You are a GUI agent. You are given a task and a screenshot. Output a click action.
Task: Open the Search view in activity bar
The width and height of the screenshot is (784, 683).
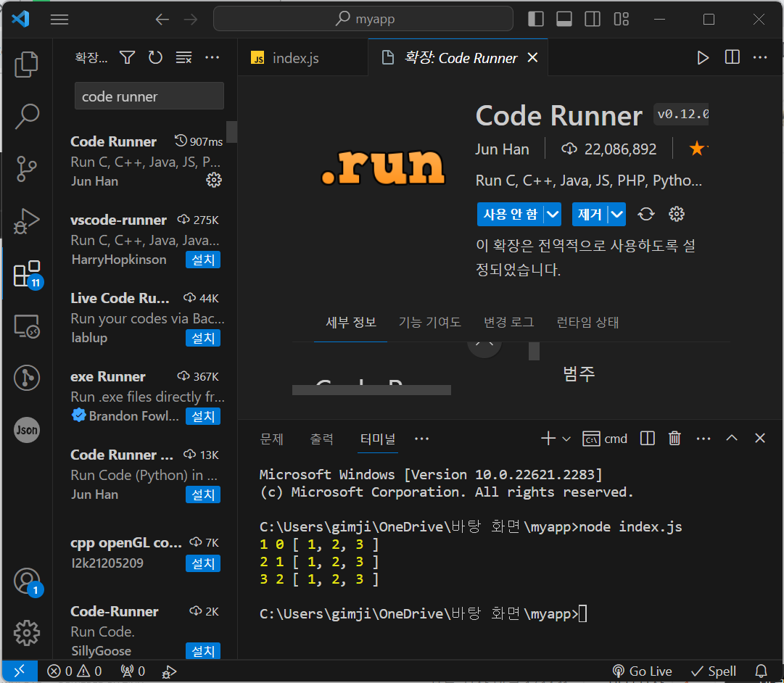[x=27, y=116]
